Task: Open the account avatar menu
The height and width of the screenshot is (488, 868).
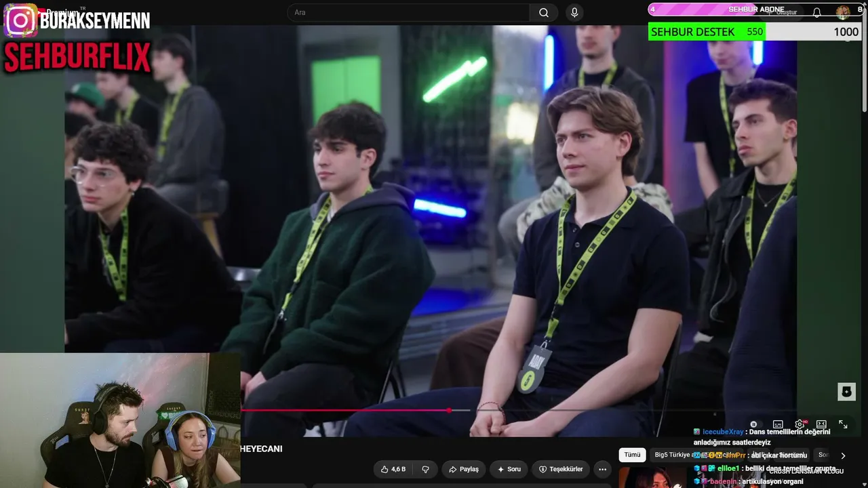Action: click(x=843, y=12)
